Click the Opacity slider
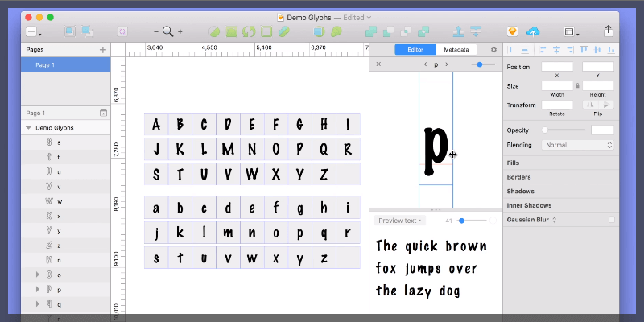 click(x=565, y=130)
